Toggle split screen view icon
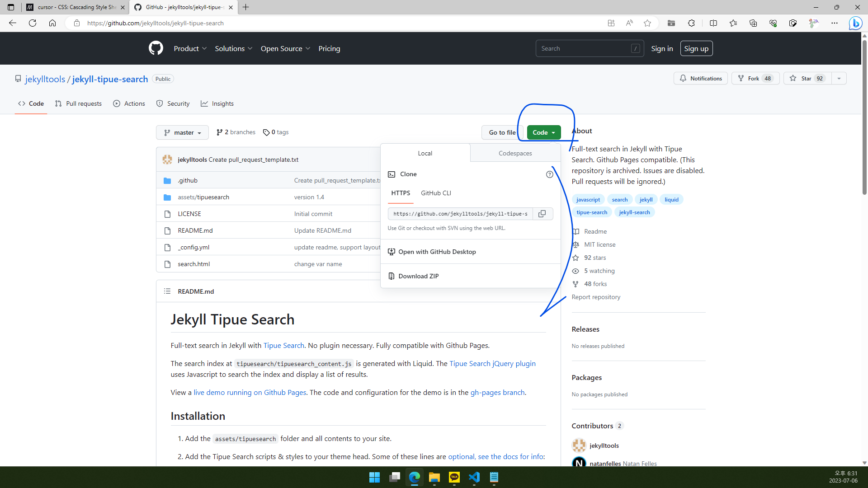 click(713, 23)
